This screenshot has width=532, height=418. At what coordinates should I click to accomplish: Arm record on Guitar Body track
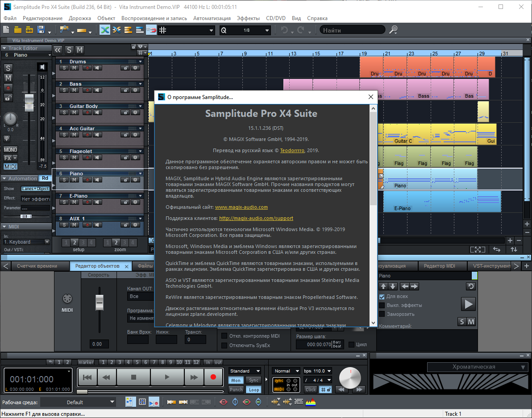click(87, 112)
